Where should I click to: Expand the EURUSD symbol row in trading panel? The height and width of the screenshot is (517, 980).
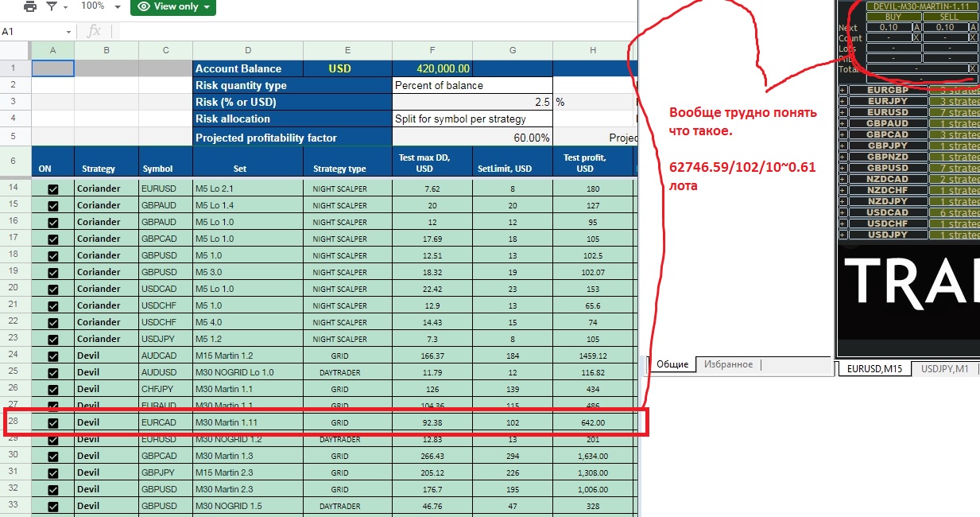(x=842, y=112)
